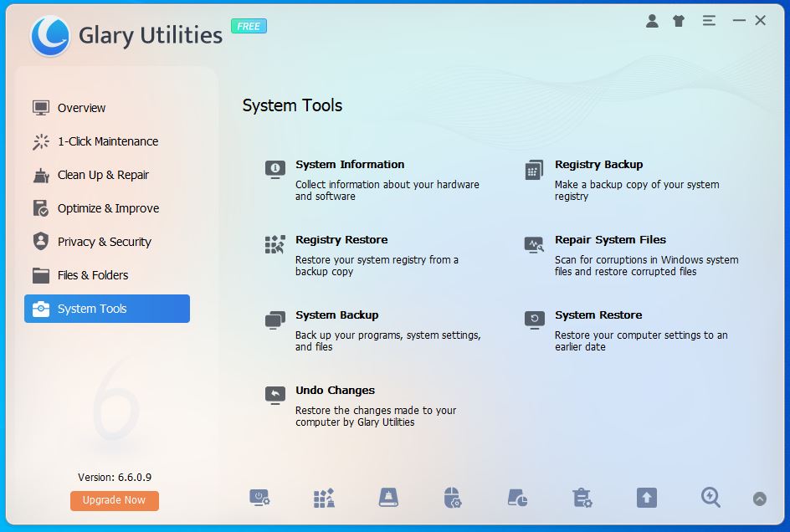Image resolution: width=790 pixels, height=532 pixels.
Task: Click the Registry Restore tool icon
Action: coord(275,244)
